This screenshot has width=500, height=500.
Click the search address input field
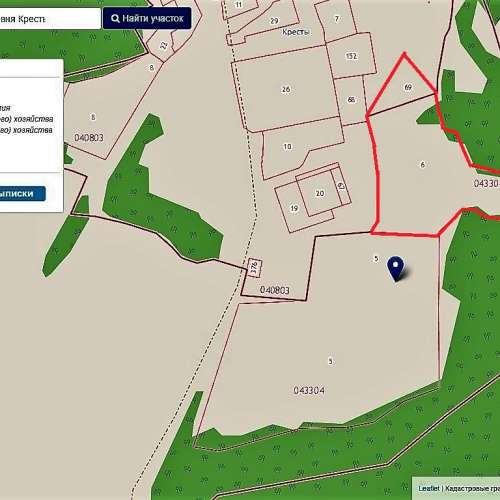(50, 19)
